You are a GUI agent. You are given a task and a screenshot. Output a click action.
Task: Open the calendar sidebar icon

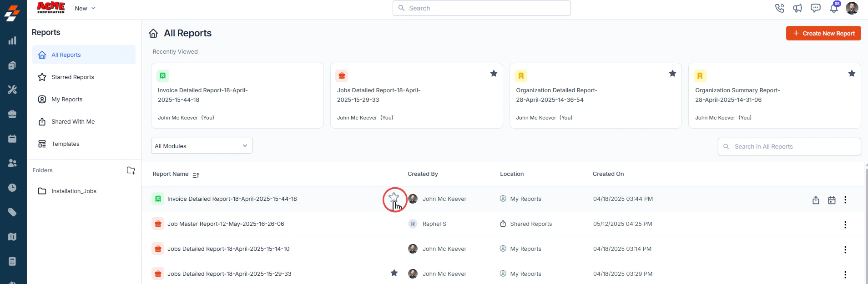(x=12, y=139)
